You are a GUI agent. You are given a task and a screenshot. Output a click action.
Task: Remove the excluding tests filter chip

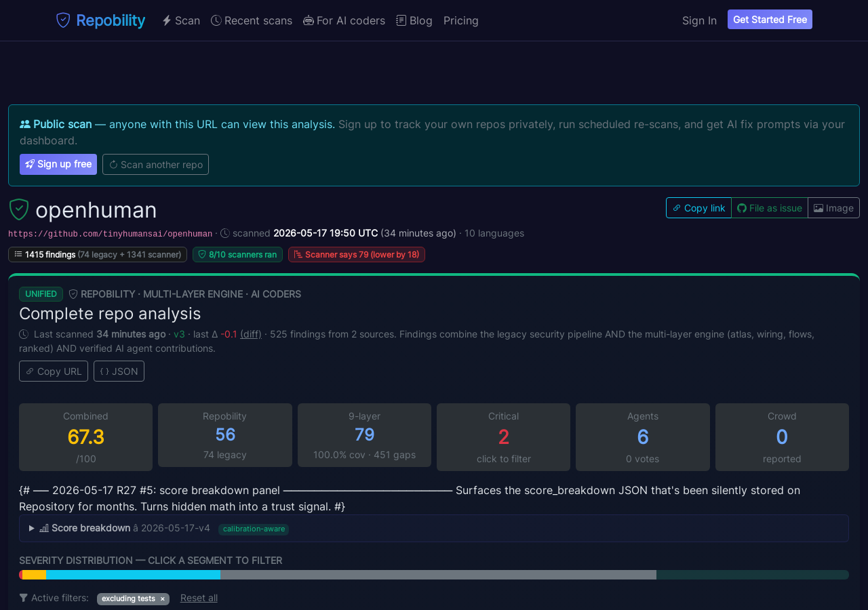click(x=162, y=599)
